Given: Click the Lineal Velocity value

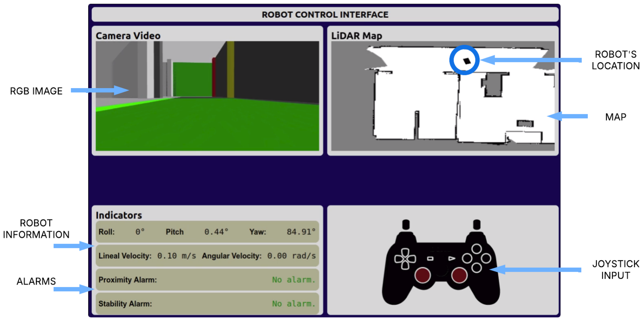Looking at the screenshot, I should [176, 256].
